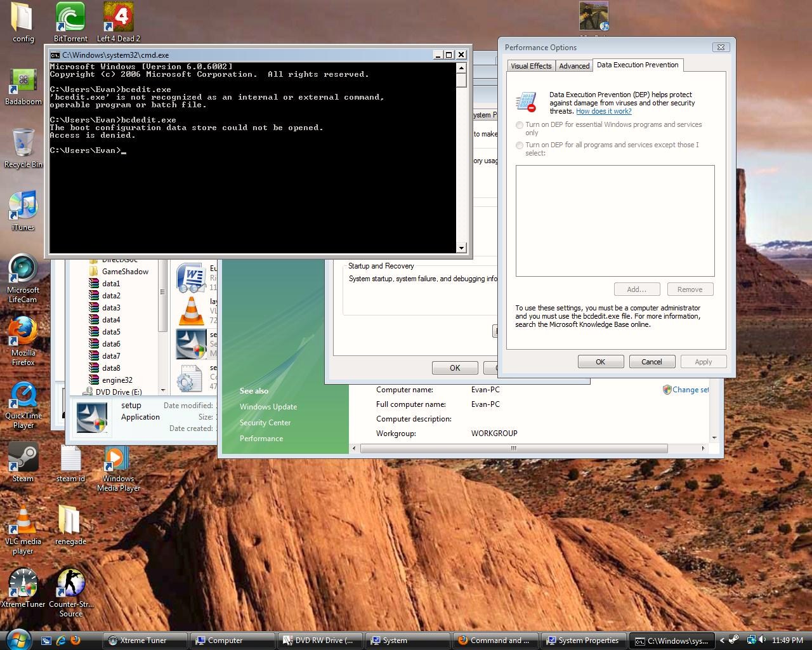Click the 'How does it work?' link
This screenshot has height=650, width=812.
[603, 111]
